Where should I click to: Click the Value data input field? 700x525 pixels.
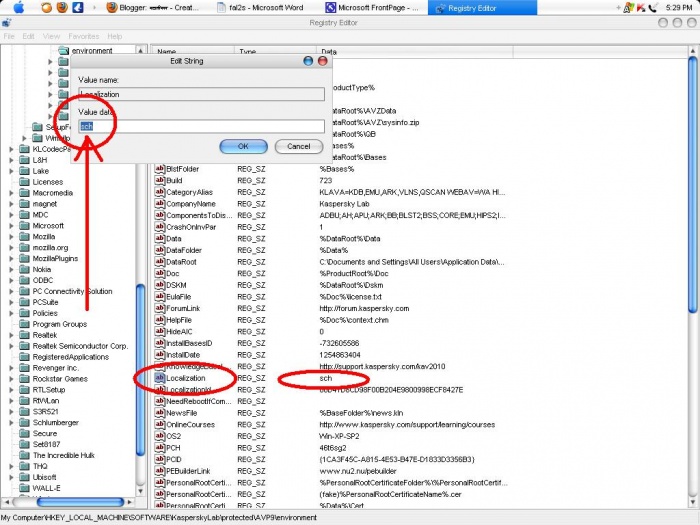click(x=201, y=126)
